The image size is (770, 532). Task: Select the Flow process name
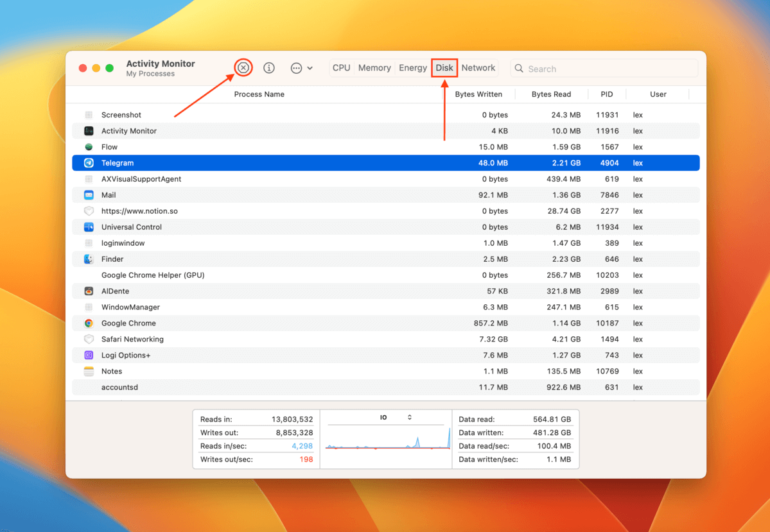click(x=110, y=147)
